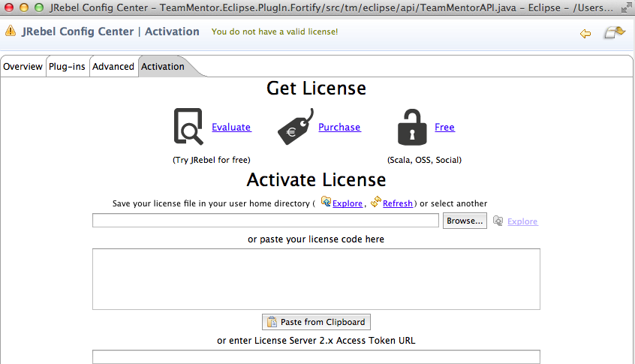The width and height of the screenshot is (635, 364).
Task: Go to the Advanced tab
Action: pyautogui.click(x=113, y=67)
